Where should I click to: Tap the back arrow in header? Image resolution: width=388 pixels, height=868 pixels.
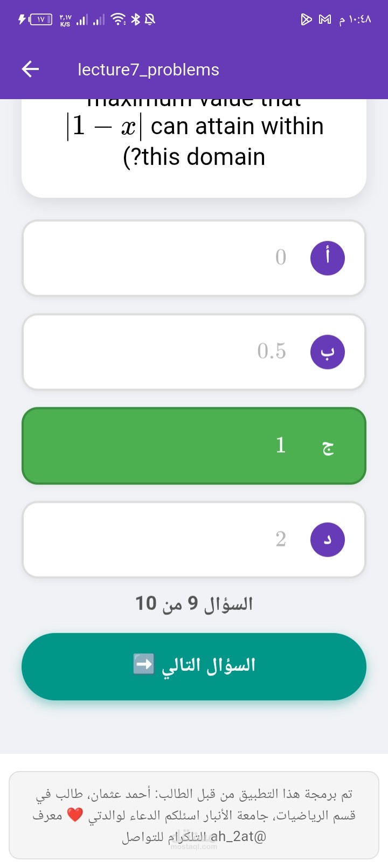coord(30,69)
